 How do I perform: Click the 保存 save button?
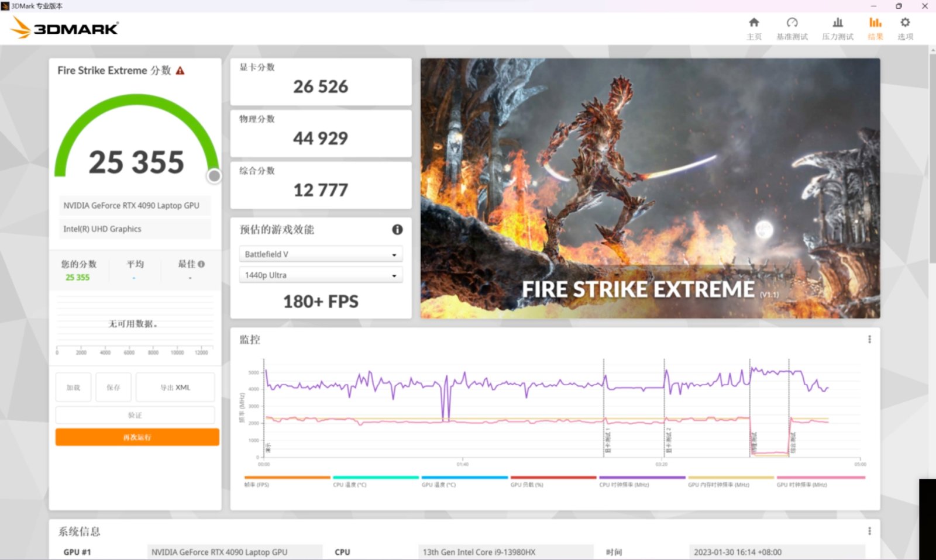pos(113,388)
